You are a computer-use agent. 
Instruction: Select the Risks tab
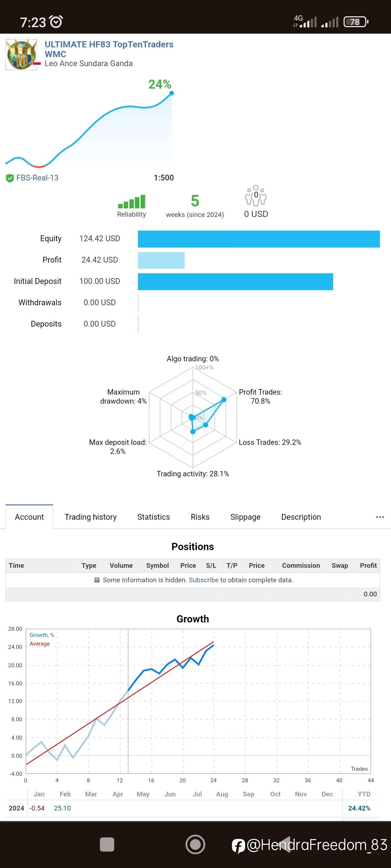click(x=200, y=517)
